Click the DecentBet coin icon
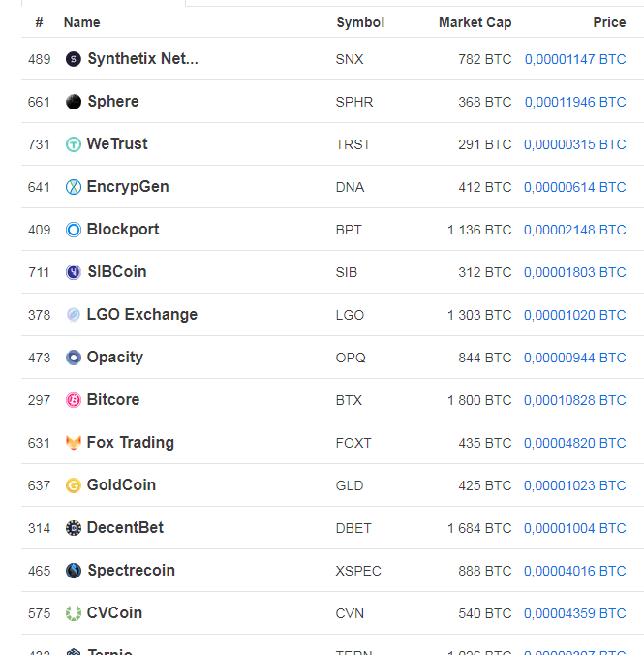 coord(74,528)
